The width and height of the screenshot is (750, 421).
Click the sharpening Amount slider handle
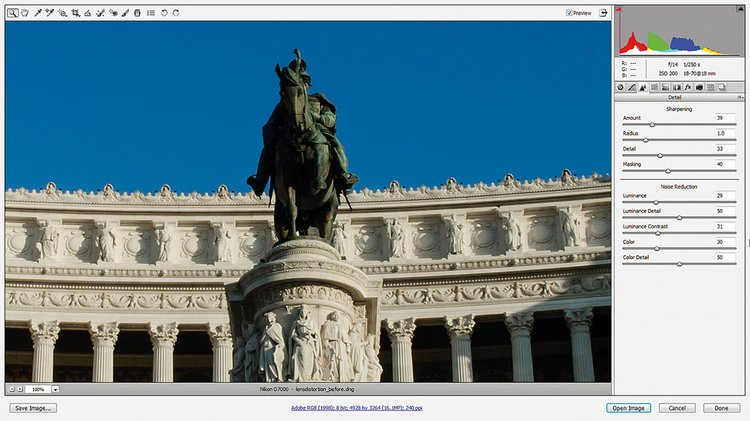(652, 125)
